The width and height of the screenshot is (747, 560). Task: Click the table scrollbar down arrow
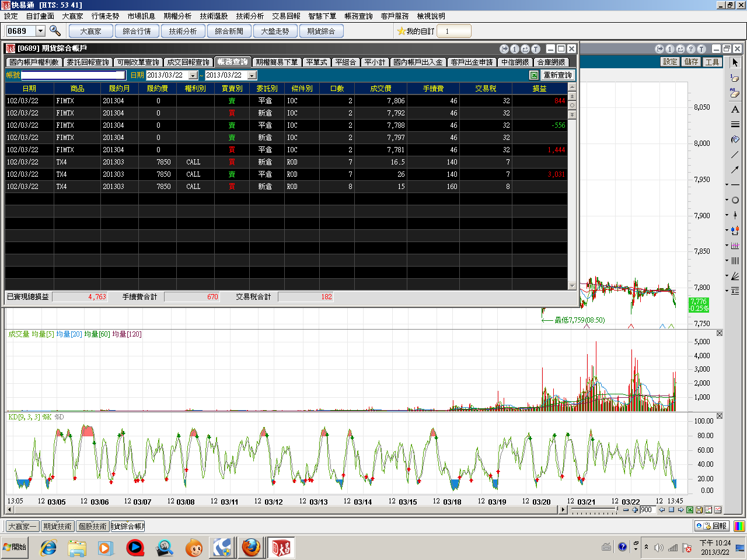click(x=572, y=286)
